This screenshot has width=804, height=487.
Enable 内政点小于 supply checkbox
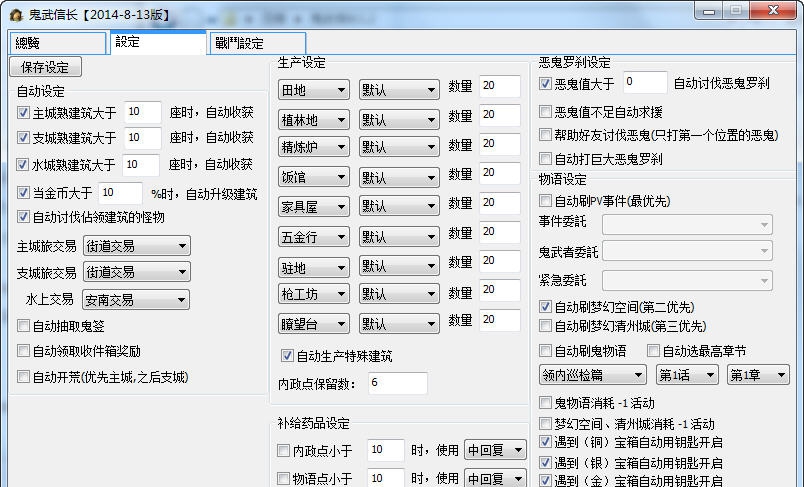(x=283, y=450)
